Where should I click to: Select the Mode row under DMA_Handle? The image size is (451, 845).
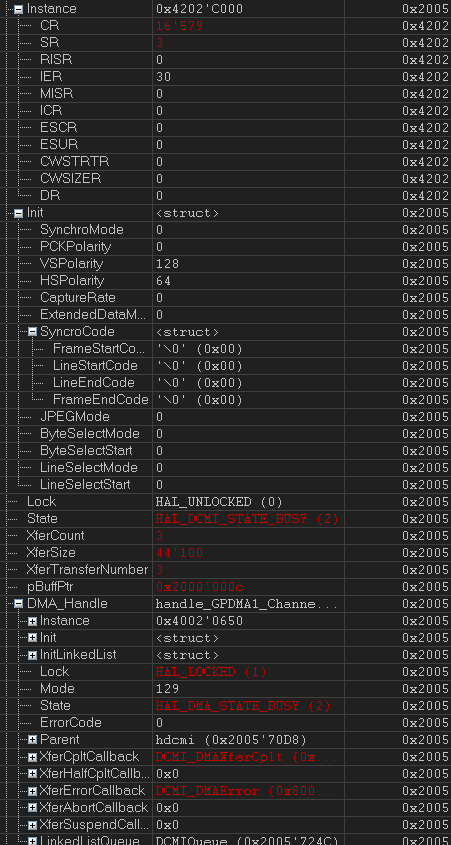(225, 689)
